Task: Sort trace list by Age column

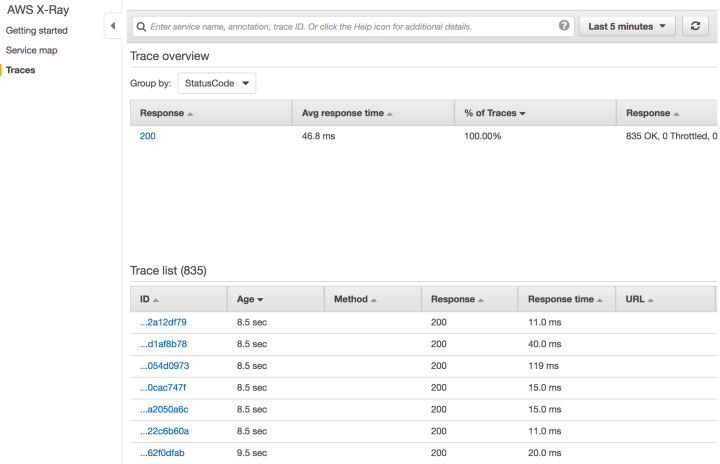Action: [x=276, y=299]
